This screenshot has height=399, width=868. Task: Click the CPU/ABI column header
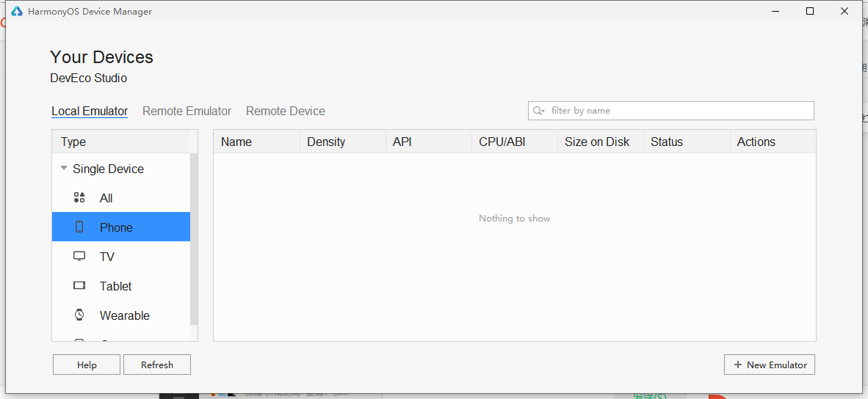[515, 142]
